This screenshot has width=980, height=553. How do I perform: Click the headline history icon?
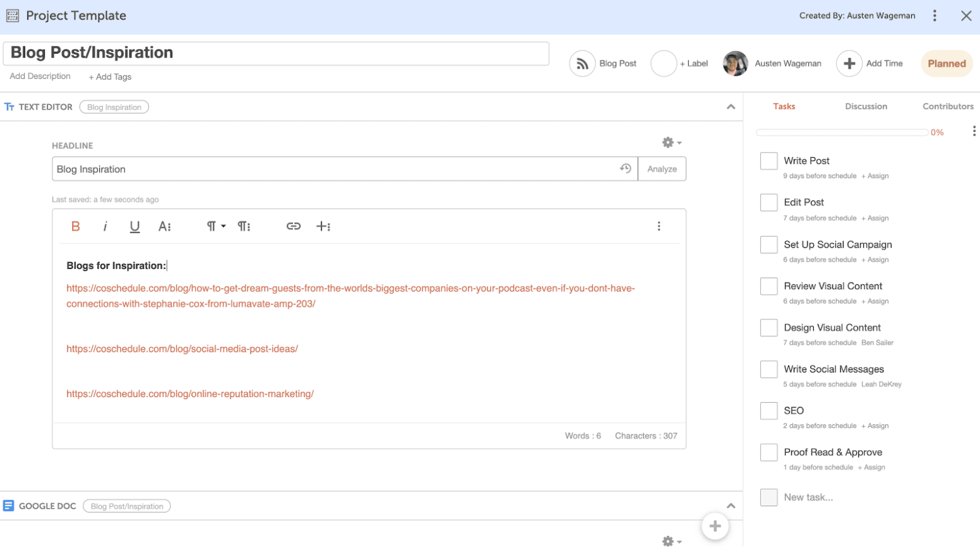click(625, 169)
